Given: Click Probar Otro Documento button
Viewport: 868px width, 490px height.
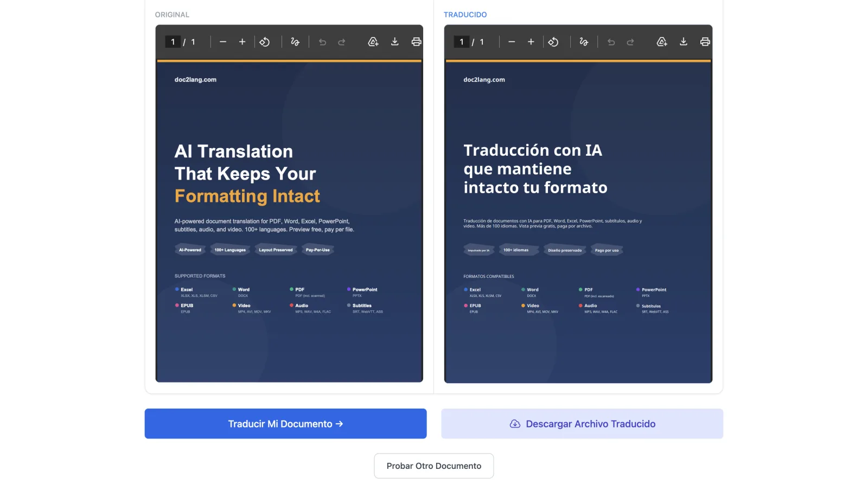Looking at the screenshot, I should pos(434,466).
